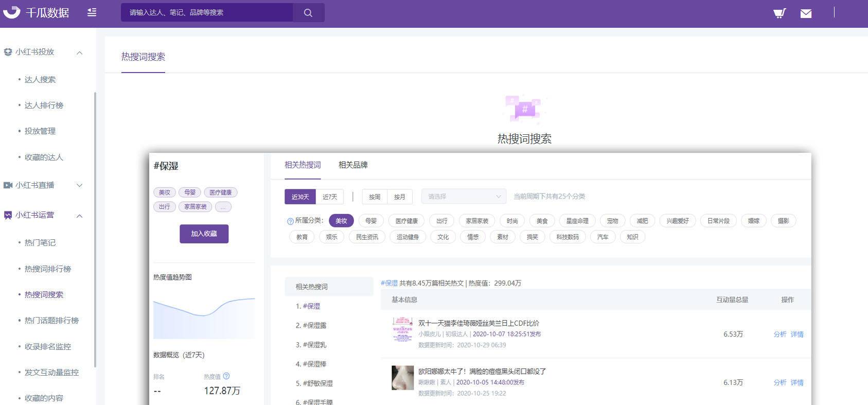The width and height of the screenshot is (868, 405).
Task: Click 详情 for the 欧阳娜娜 note
Action: pyautogui.click(x=797, y=383)
